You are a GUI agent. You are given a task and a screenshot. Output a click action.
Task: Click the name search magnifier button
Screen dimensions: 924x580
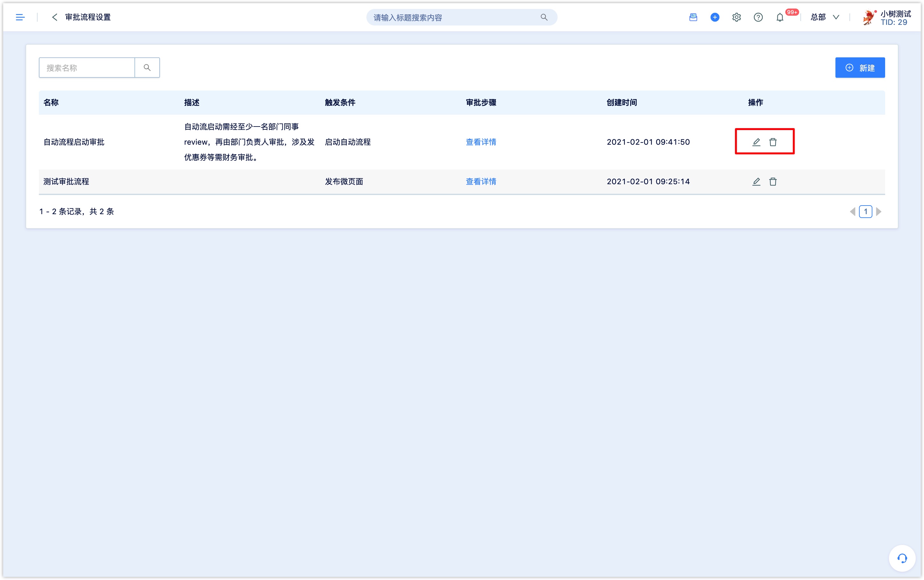147,68
